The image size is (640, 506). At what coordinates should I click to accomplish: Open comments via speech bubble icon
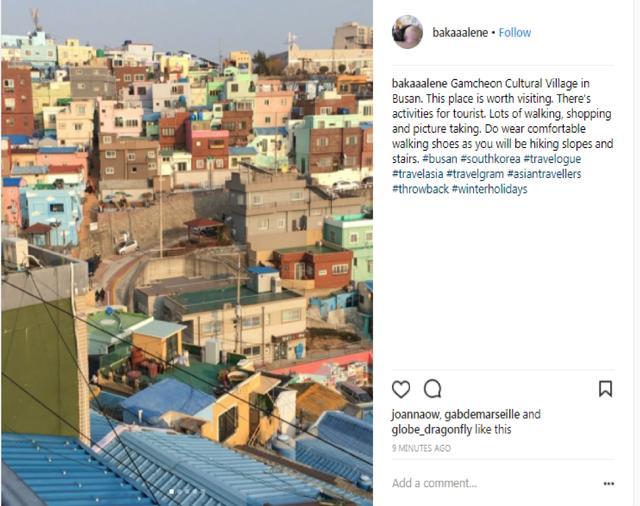click(x=432, y=389)
